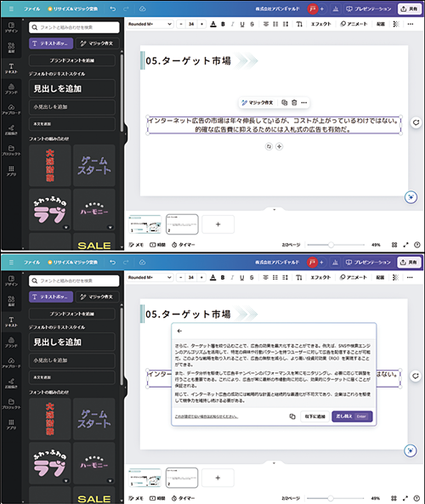This screenshot has width=425, height=504.
Task: Click マジック作文 panel button in upper window
Action: pos(97,43)
